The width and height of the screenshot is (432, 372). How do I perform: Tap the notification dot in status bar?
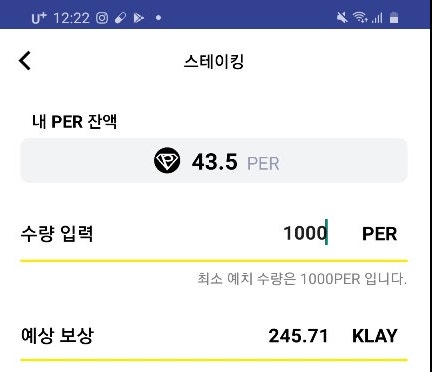(x=159, y=18)
